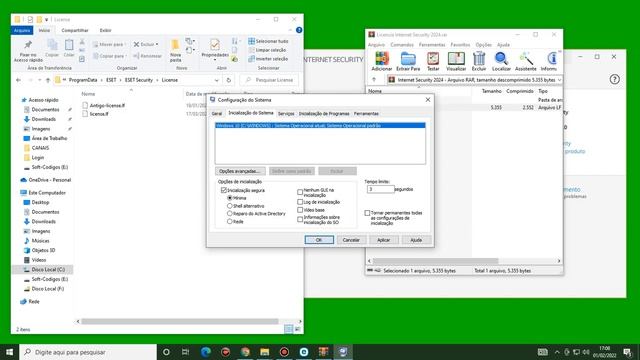Enable Log de inicialização checkbox
This screenshot has height=360, width=640.
tap(300, 202)
